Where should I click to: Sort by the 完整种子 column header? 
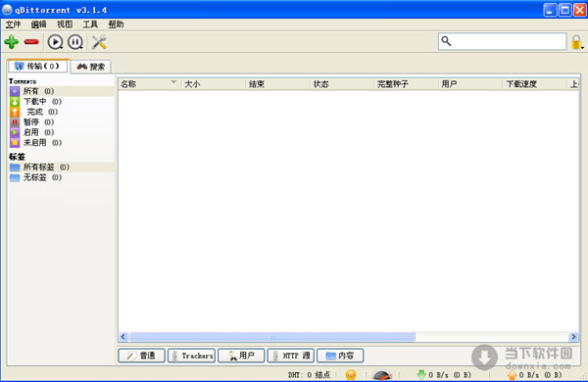tap(407, 84)
